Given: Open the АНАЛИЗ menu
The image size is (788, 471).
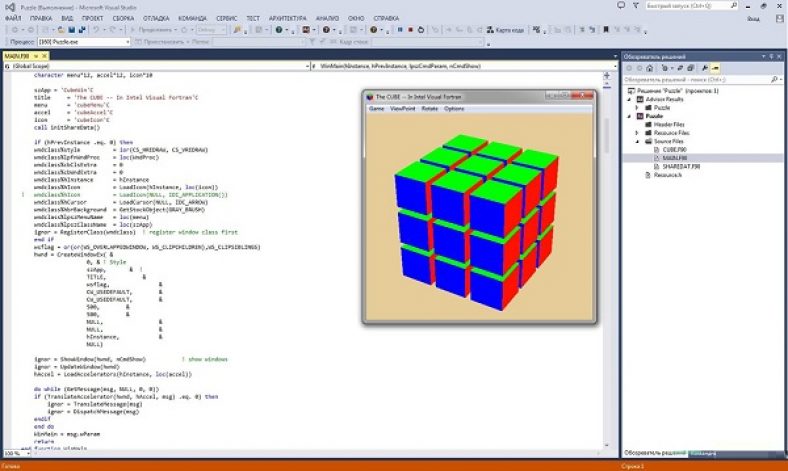Looking at the screenshot, I should tap(327, 18).
